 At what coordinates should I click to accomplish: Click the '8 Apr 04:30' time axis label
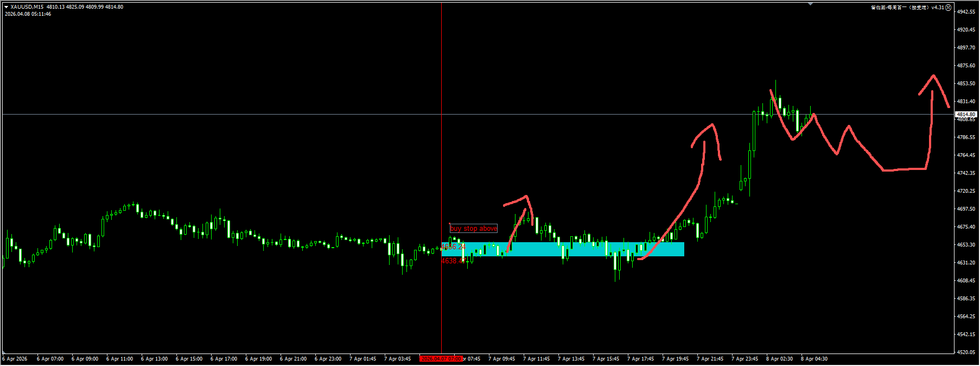(814, 358)
